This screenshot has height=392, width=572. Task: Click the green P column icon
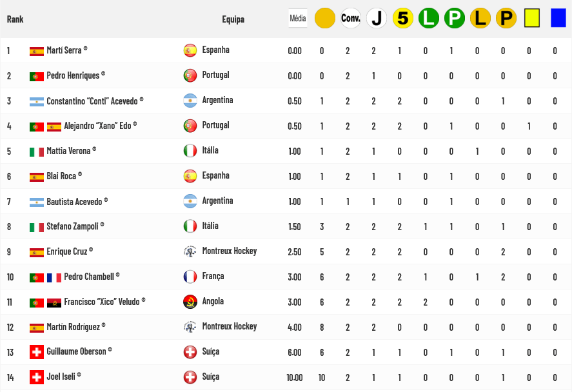455,18
